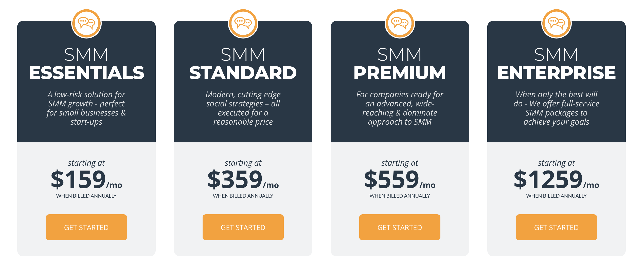Select the SMM PREMIUM heading
Viewport: 644px width, 265px height.
(x=400, y=64)
